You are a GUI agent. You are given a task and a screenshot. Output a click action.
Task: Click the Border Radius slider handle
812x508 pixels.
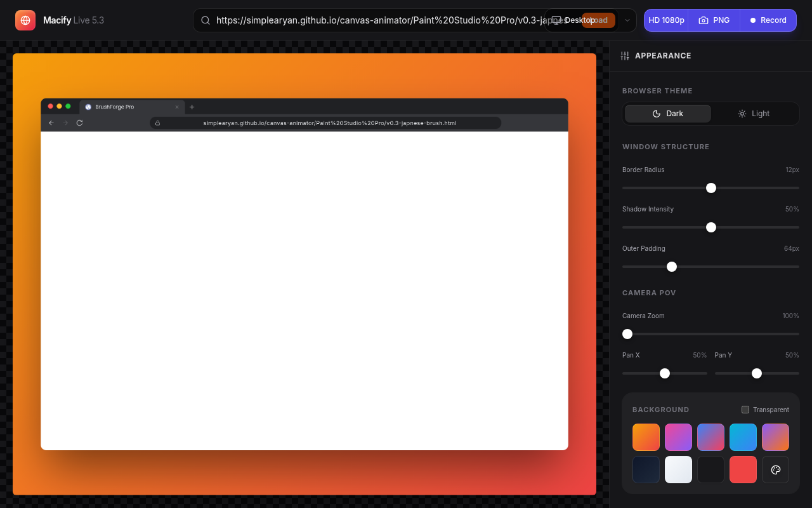pos(711,188)
